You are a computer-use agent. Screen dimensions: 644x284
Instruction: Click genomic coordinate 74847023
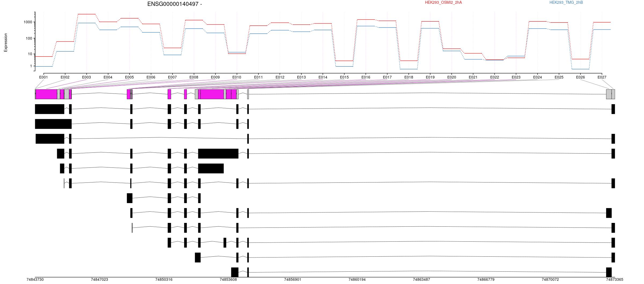pos(99,279)
